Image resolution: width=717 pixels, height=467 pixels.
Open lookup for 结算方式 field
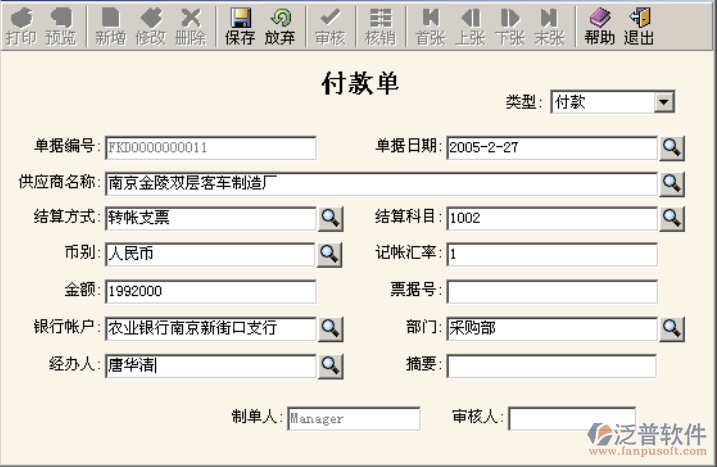coord(330,218)
